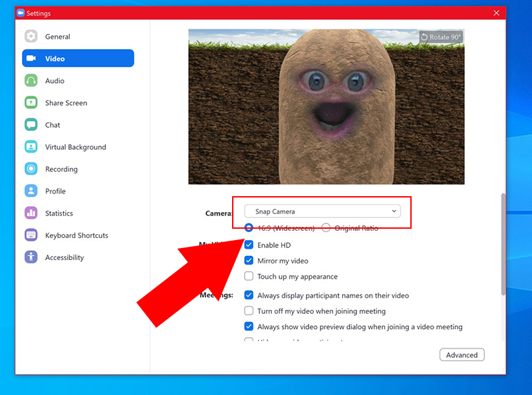The width and height of the screenshot is (532, 395).
Task: Select Original Ratio radio button
Action: tap(326, 227)
